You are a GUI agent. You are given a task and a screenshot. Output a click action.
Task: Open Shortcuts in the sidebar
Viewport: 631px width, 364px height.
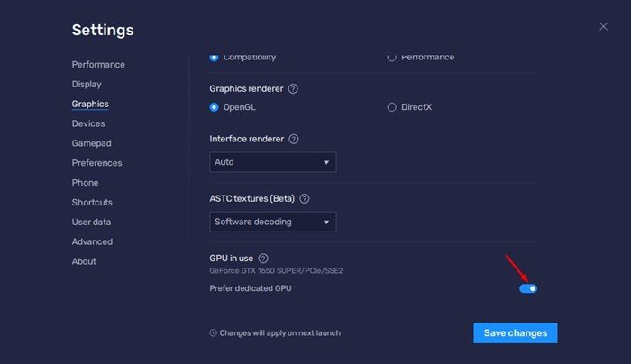coord(92,203)
